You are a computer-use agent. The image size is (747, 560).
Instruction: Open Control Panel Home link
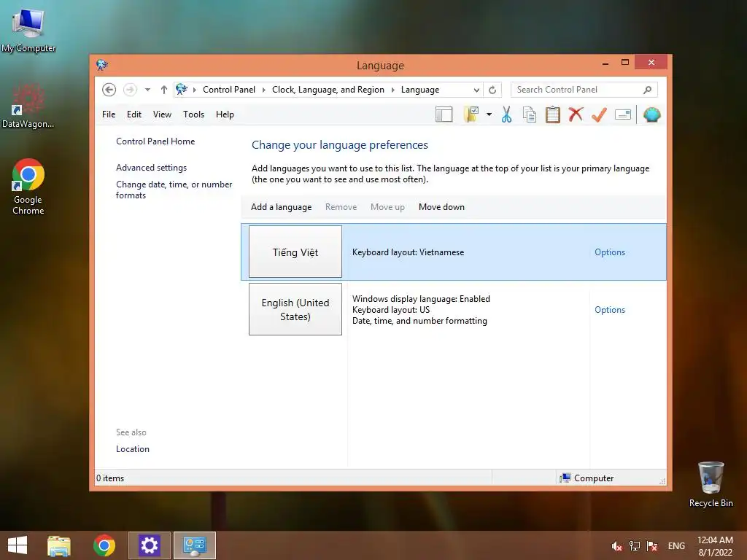click(155, 141)
